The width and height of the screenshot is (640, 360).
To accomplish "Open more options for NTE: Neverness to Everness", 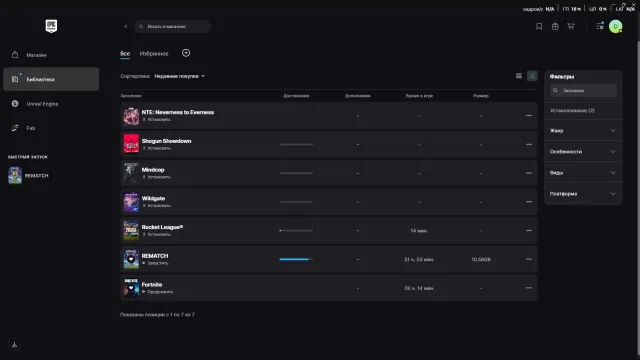I will tap(529, 116).
